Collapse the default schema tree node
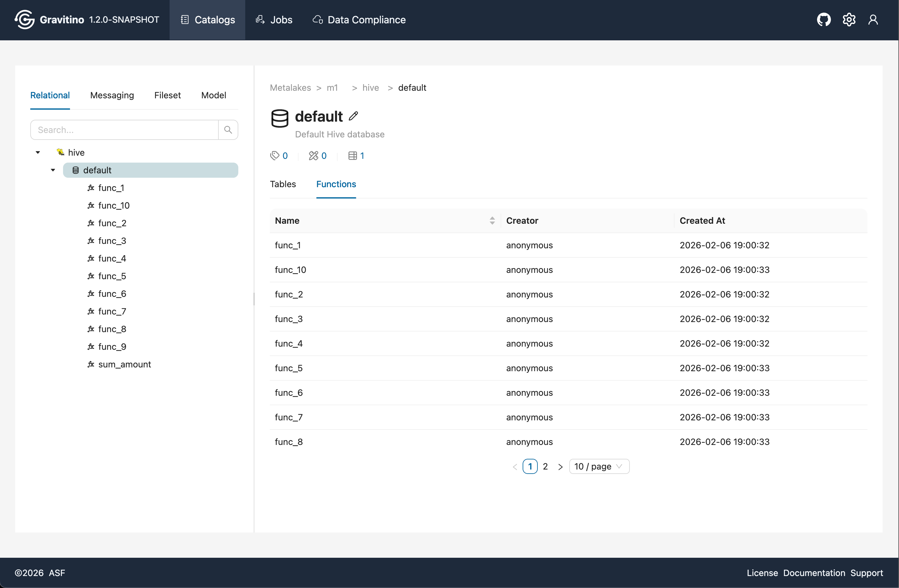 coord(53,170)
